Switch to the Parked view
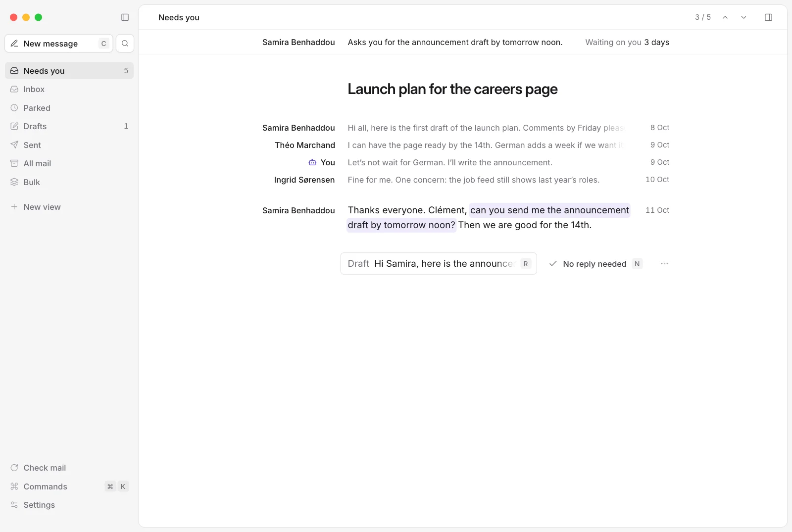792x532 pixels. (x=69, y=108)
